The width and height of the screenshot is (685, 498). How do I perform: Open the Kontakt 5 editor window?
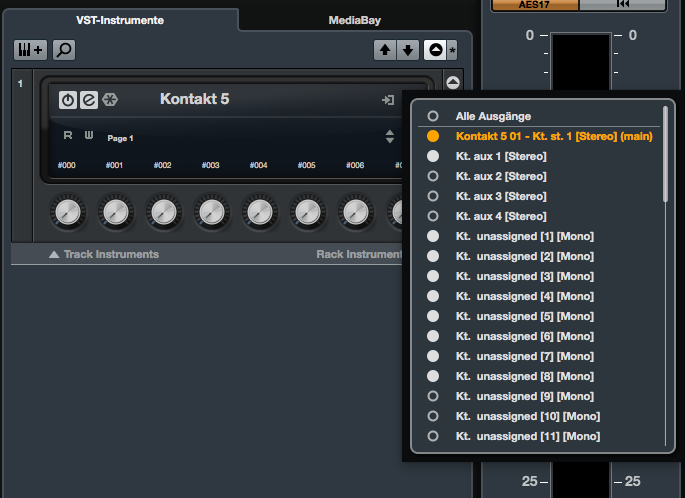[89, 100]
